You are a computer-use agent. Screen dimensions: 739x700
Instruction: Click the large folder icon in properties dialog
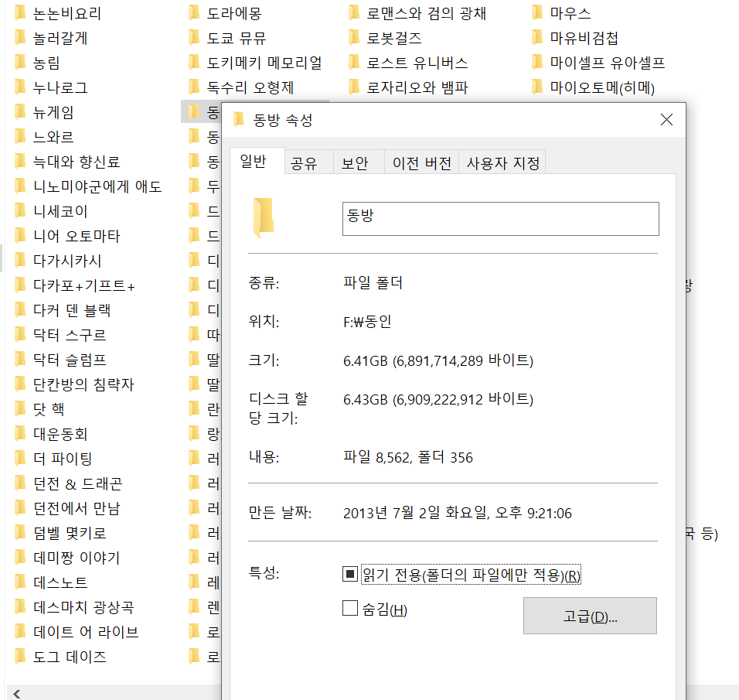pos(264,217)
